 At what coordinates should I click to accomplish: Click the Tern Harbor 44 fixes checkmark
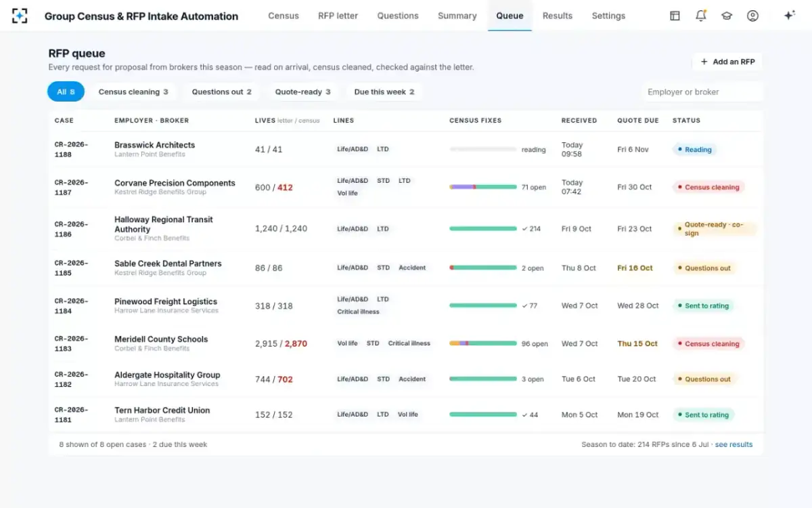(530, 415)
